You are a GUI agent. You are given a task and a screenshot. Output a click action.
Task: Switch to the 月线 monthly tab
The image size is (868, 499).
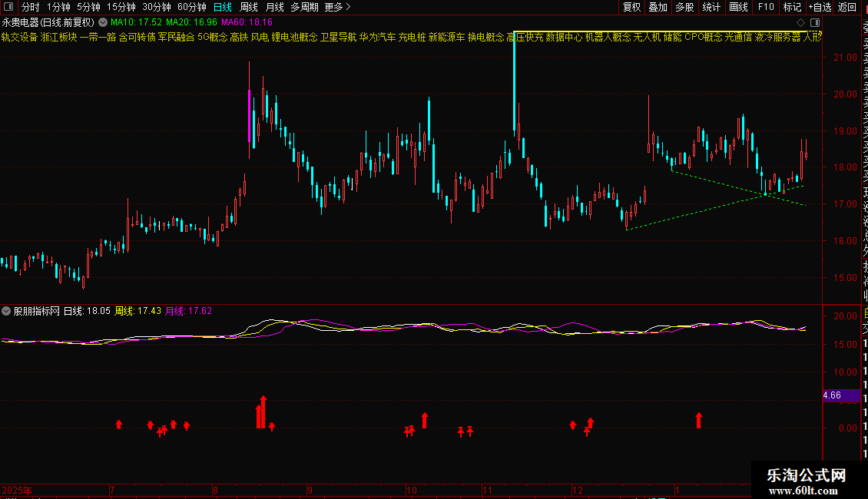[x=274, y=7]
